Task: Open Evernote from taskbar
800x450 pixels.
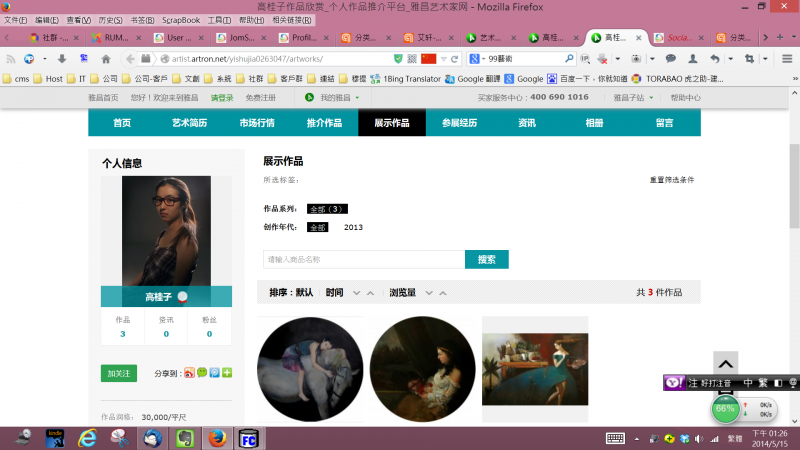Action: [x=185, y=438]
